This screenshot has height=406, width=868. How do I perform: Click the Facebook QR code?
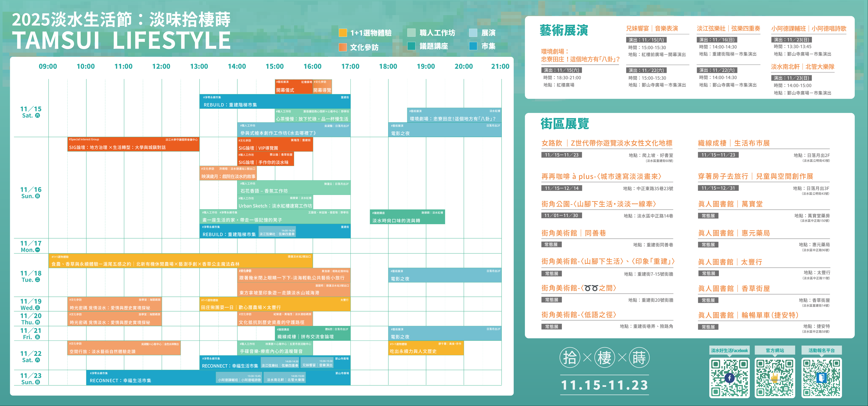[x=729, y=378]
